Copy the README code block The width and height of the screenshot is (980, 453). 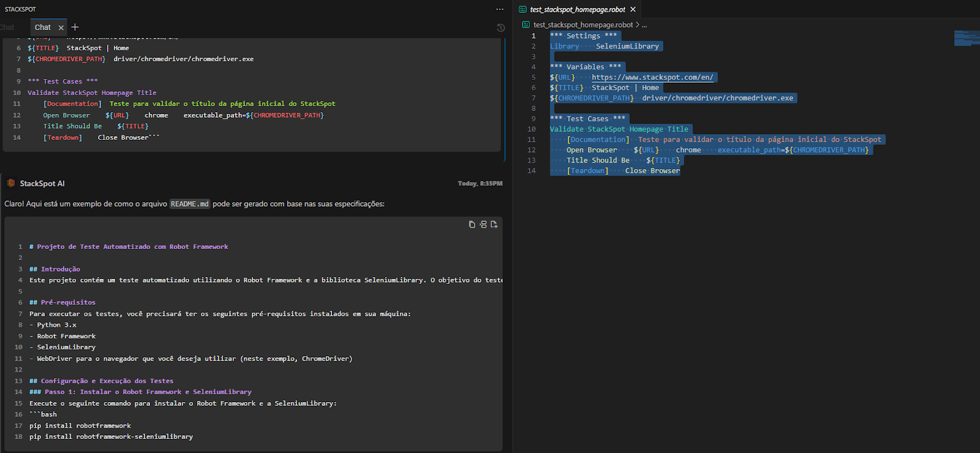pyautogui.click(x=472, y=224)
